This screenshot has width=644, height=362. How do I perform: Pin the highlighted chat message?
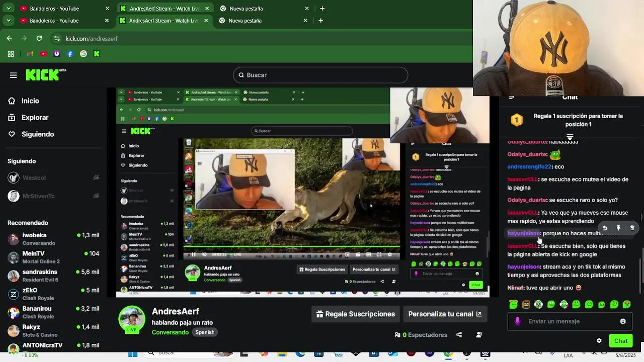pos(618,228)
